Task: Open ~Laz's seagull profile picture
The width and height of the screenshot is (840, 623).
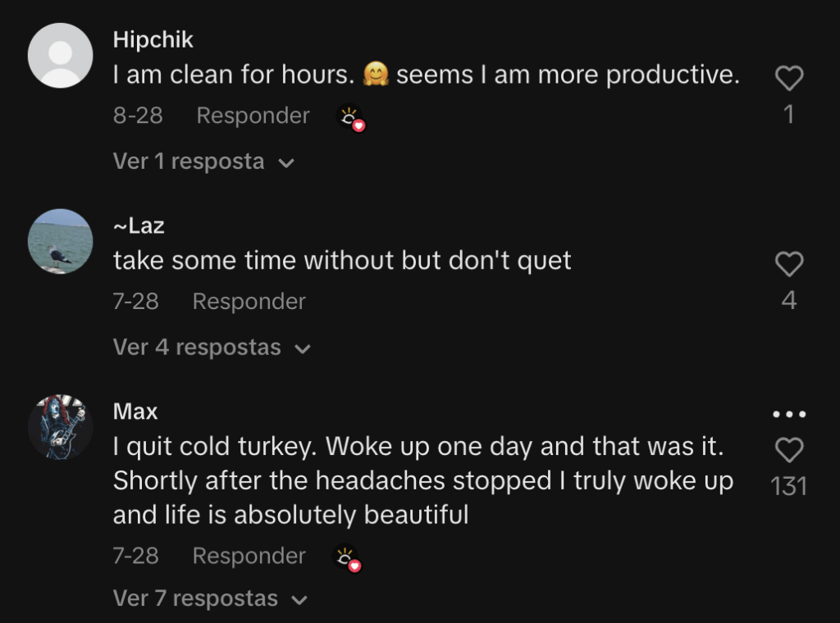Action: (x=60, y=241)
